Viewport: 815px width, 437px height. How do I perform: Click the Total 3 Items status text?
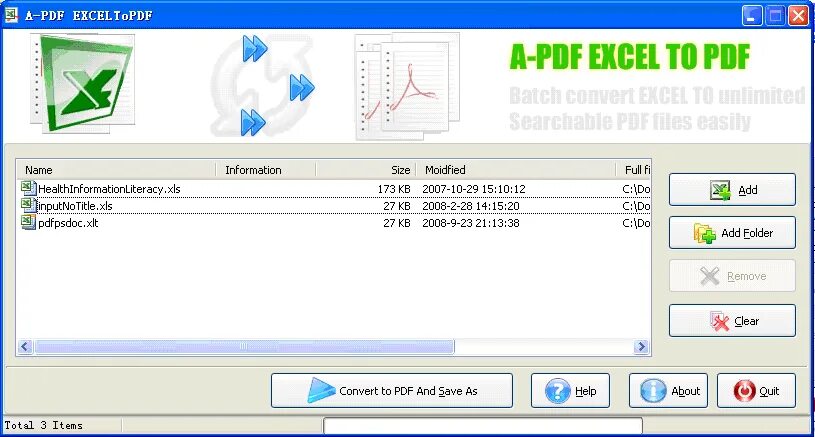click(x=44, y=425)
